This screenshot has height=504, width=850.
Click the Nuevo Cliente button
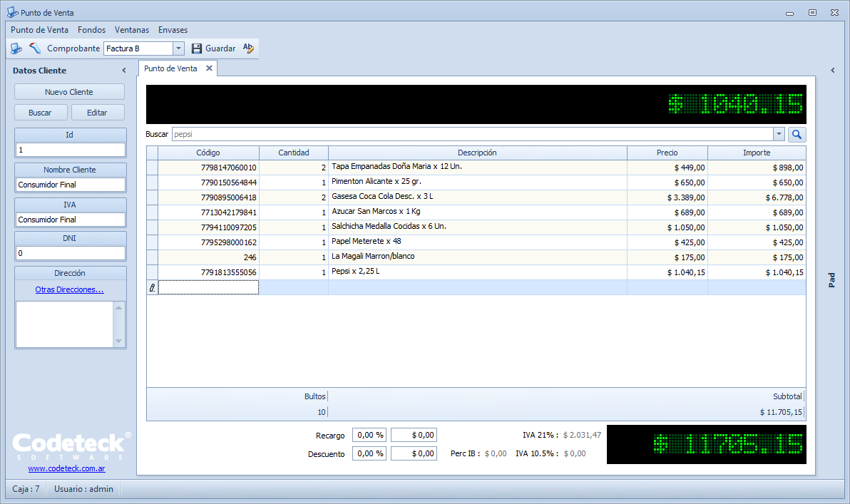pyautogui.click(x=69, y=92)
